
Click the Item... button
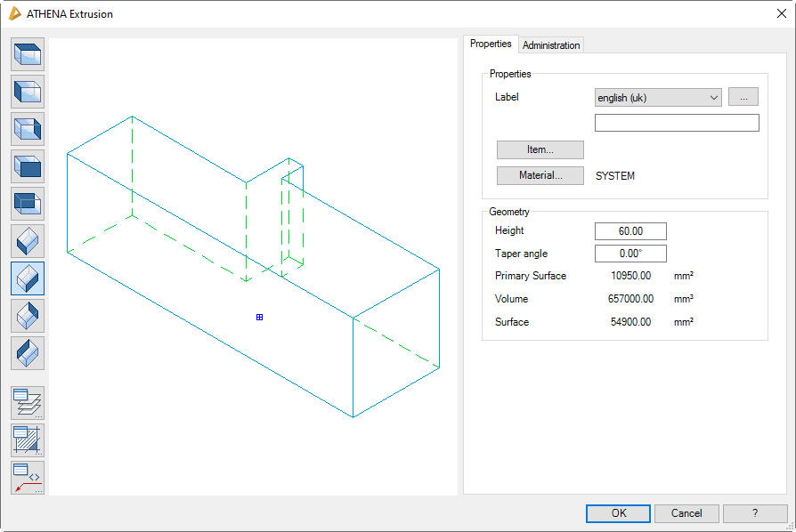[x=540, y=149]
